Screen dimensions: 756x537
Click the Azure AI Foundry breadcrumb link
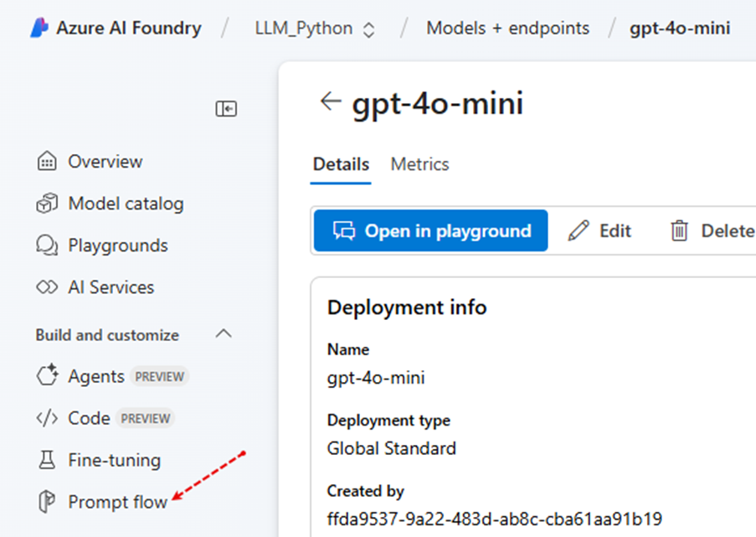pos(128,28)
